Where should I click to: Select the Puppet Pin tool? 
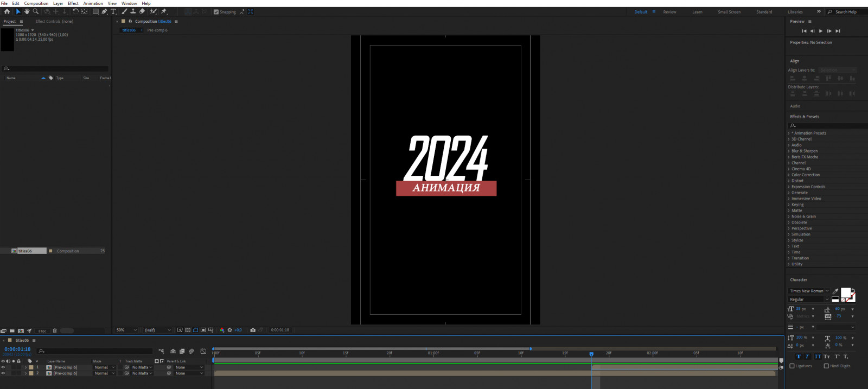(x=163, y=11)
